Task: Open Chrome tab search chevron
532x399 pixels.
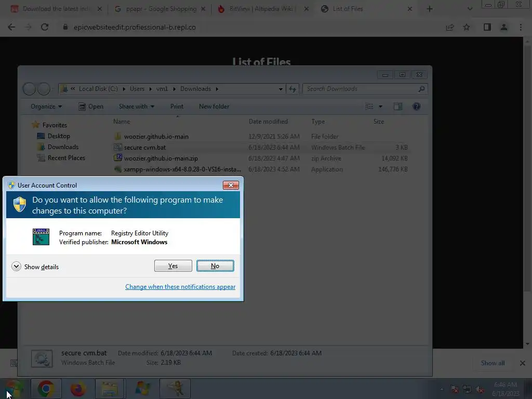Action: tap(470, 9)
